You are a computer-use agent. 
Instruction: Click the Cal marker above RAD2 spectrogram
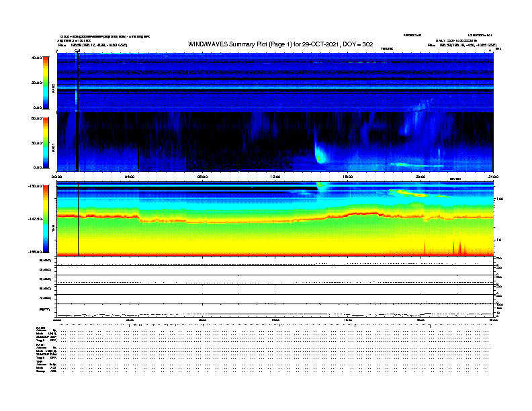click(x=77, y=50)
